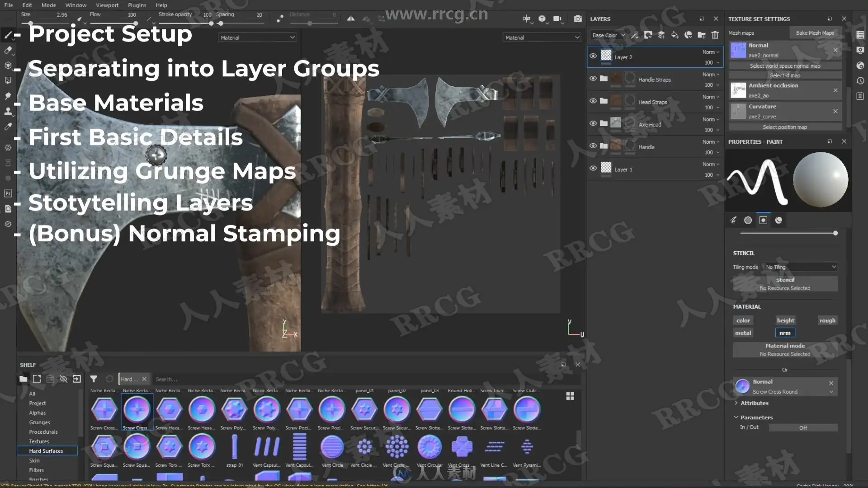Screen dimensions: 868x488
Task: Open the stencil Tiling mode dropdown
Action: coord(800,267)
